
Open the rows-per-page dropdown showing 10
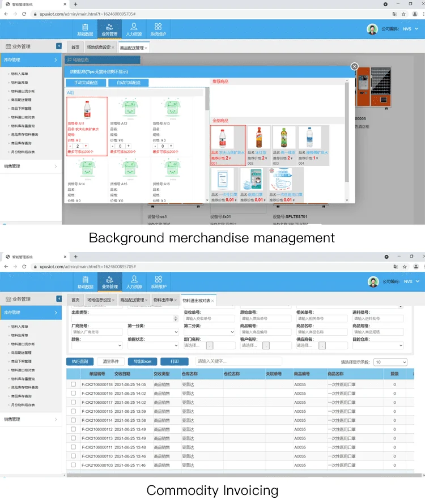tap(390, 362)
